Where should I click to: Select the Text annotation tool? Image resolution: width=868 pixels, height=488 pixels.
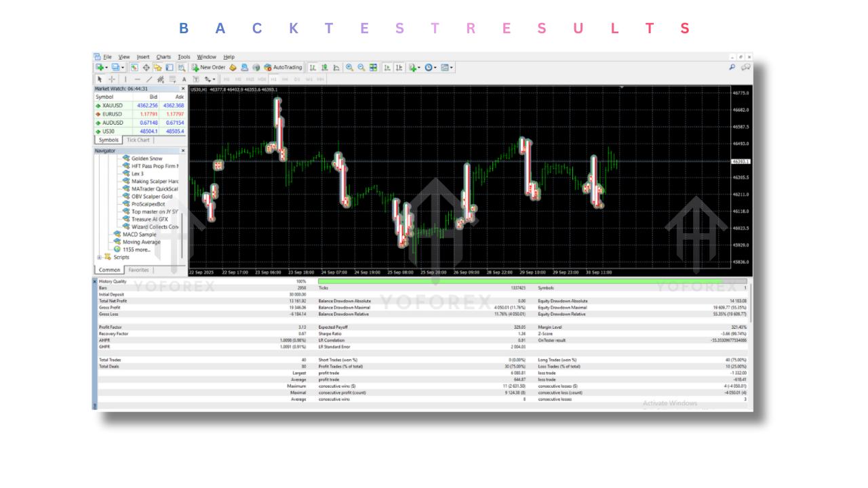pos(183,79)
